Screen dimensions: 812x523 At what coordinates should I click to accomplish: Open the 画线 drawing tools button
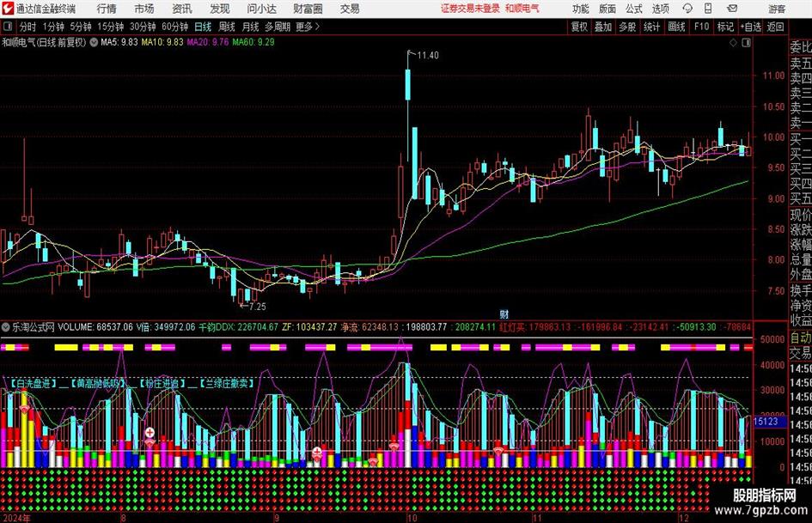tap(676, 27)
